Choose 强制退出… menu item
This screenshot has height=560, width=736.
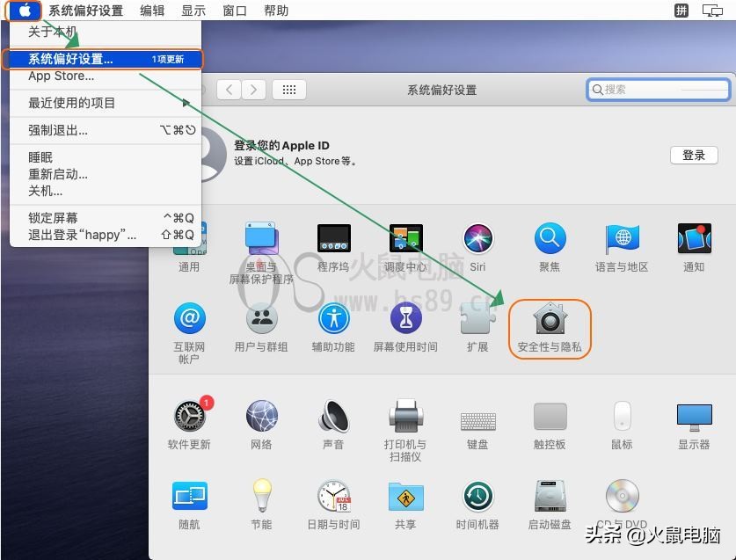pyautogui.click(x=106, y=130)
